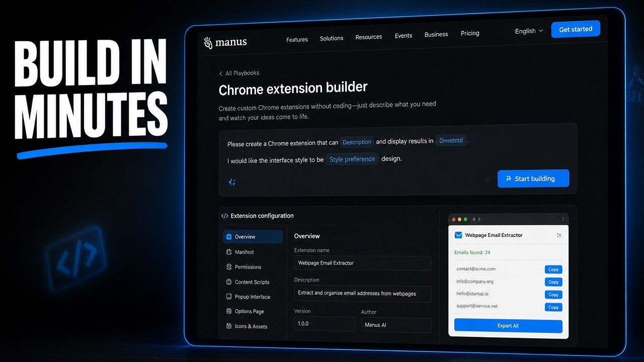Viewport: 644px width, 362px height.
Task: Click the Manus logo icon
Action: pyautogui.click(x=208, y=43)
